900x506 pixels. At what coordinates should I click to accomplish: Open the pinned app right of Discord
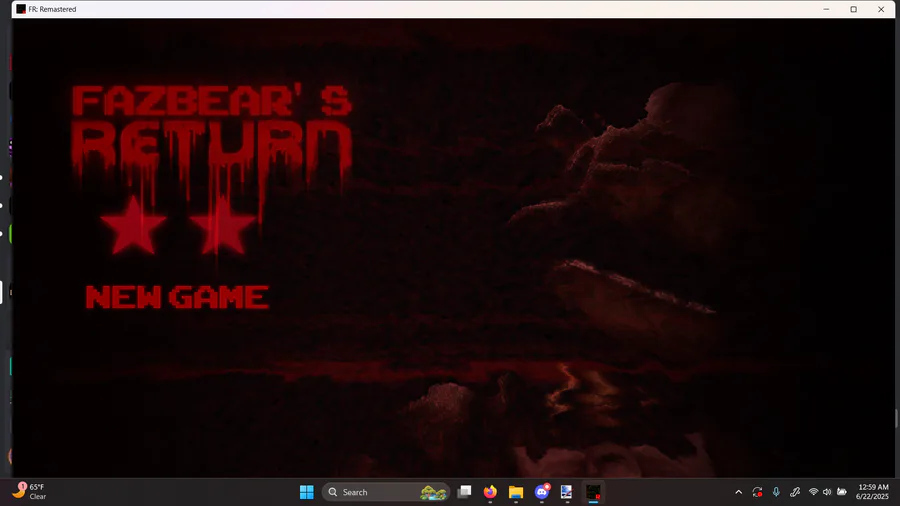coord(567,492)
